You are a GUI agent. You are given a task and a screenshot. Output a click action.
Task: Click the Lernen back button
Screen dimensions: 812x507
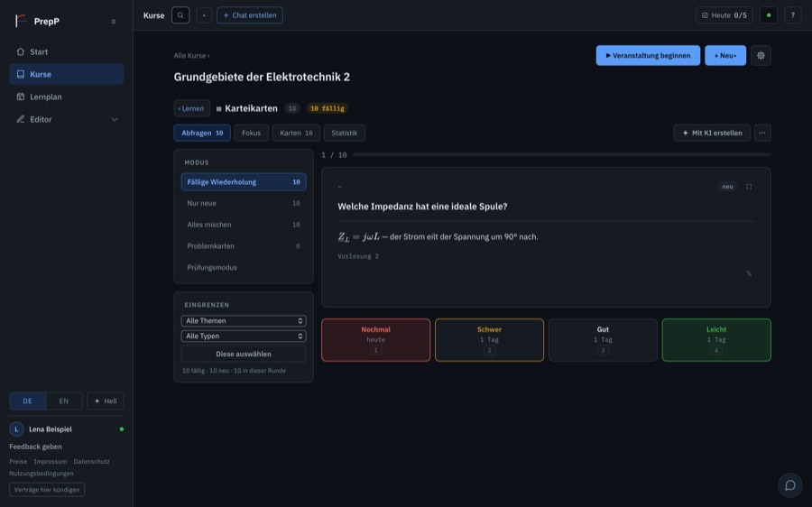[191, 108]
